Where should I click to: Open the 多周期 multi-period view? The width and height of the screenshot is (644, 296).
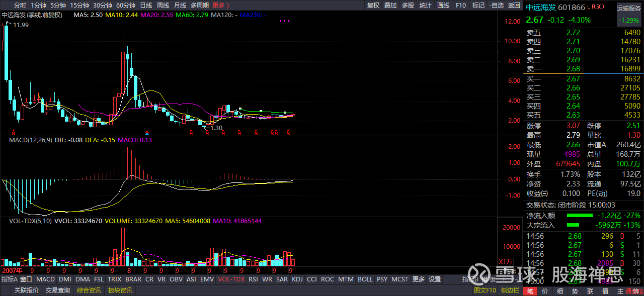point(200,5)
